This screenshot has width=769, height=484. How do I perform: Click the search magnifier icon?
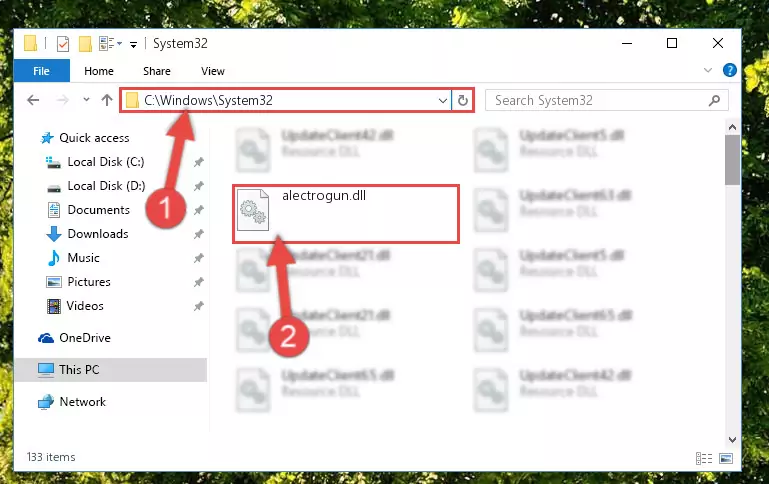715,101
